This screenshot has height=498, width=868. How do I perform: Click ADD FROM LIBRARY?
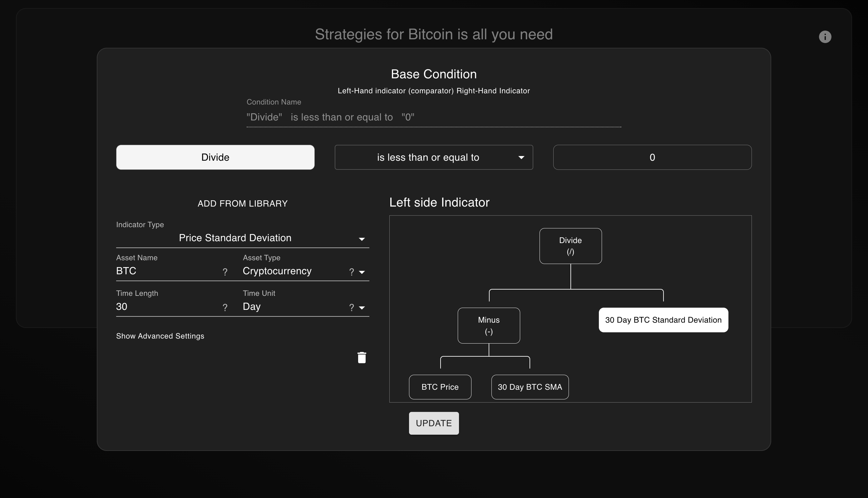[x=242, y=203]
